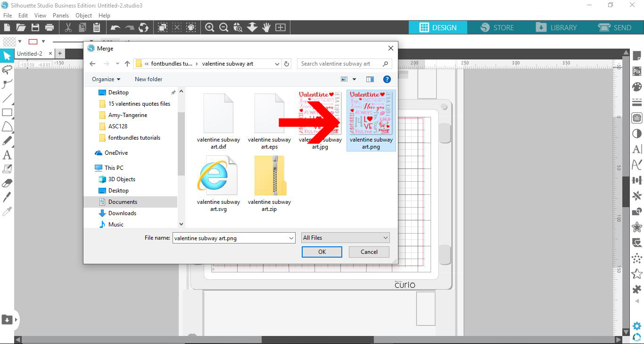This screenshot has width=644, height=344.
Task: Open the Preferences gear icon
Action: 637,326
